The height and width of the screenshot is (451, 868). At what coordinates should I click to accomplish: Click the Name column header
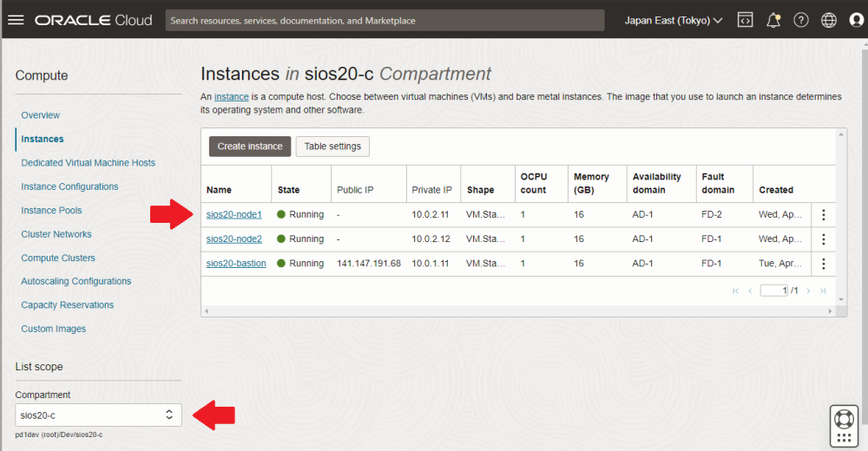[220, 190]
